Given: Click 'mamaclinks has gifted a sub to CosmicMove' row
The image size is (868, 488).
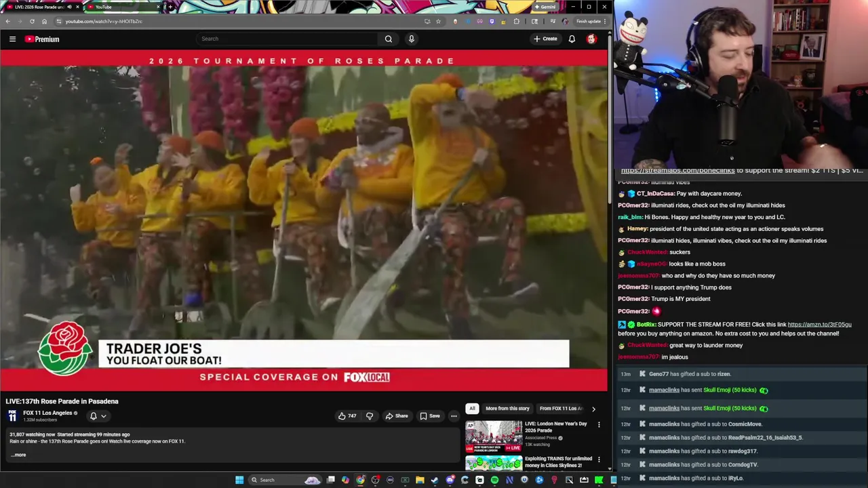Looking at the screenshot, I should tap(742, 424).
